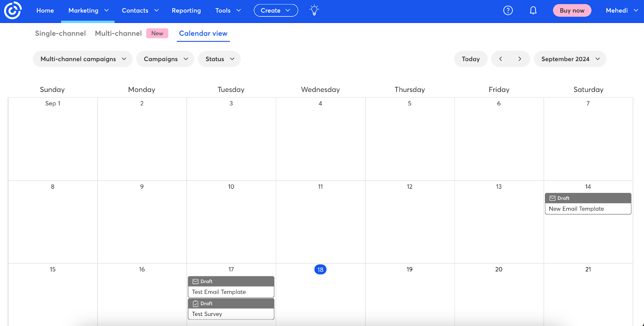Expand the Campaigns filter dropdown
Screen dimensions: 644x326
click(165, 59)
